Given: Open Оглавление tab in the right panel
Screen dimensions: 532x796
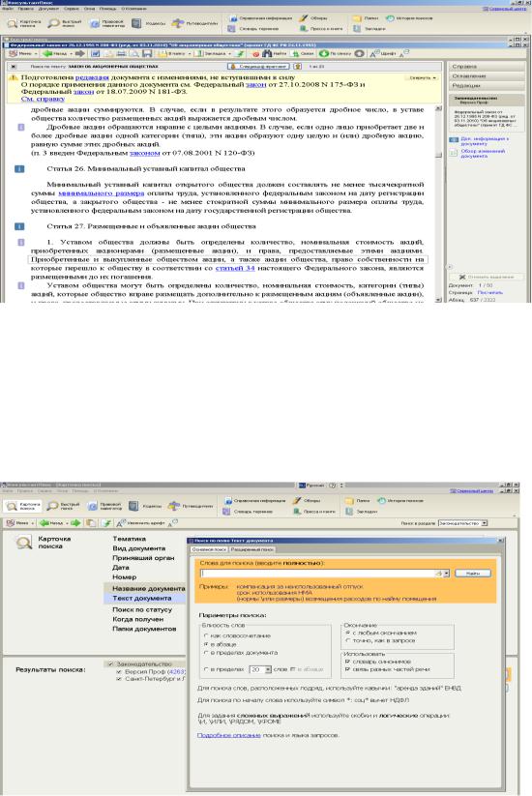Looking at the screenshot, I should pyautogui.click(x=486, y=76).
